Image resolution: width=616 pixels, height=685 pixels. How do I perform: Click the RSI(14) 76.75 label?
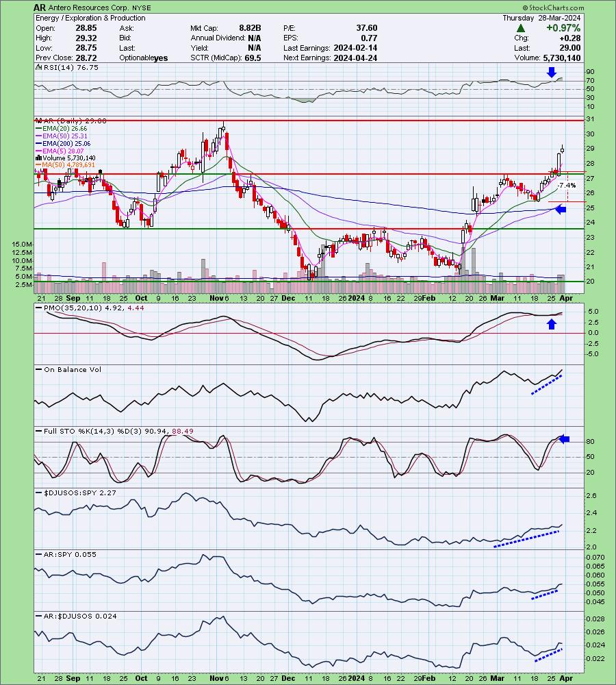70,67
